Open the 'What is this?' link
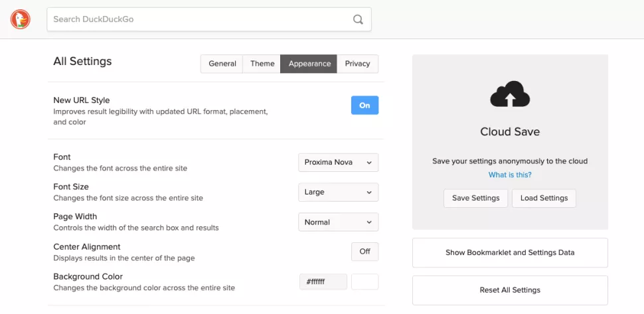644x314 pixels. click(510, 175)
